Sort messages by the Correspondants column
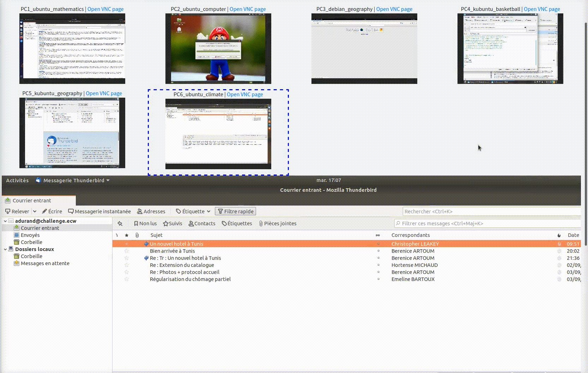Image resolution: width=588 pixels, height=373 pixels. coord(411,235)
